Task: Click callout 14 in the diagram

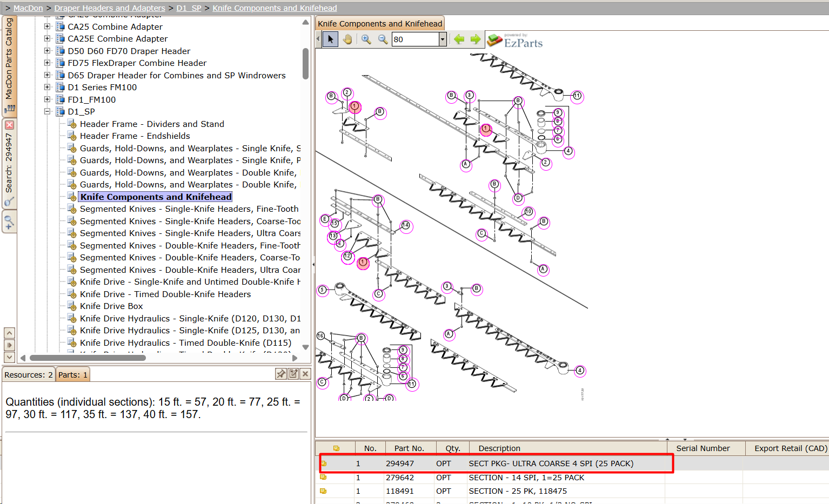Action: [x=406, y=225]
